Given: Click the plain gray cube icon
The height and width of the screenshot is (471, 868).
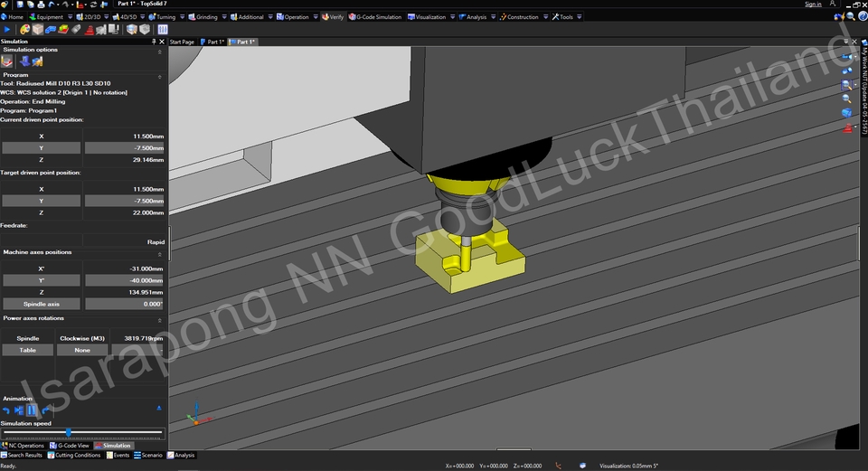Looking at the screenshot, I should (145, 29).
